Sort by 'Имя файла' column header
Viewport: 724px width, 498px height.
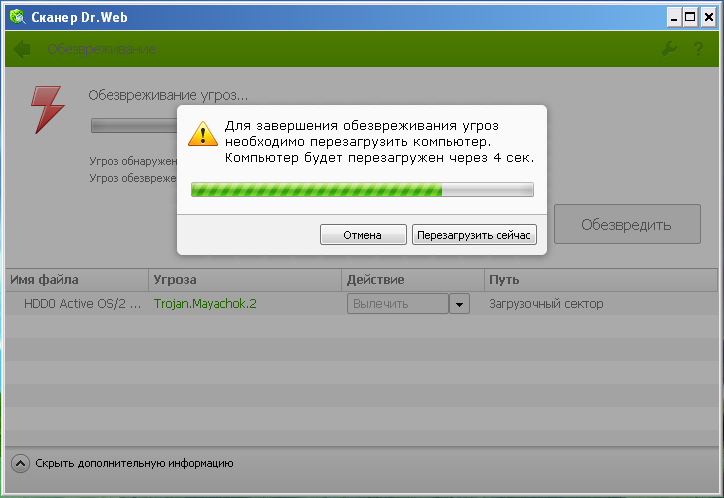77,280
